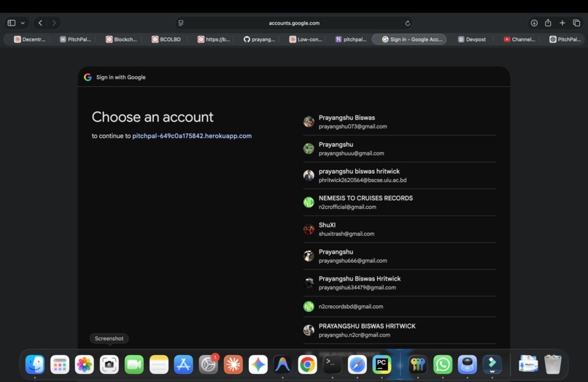Click the Sign in with Google header text
588x382 pixels.
121,77
